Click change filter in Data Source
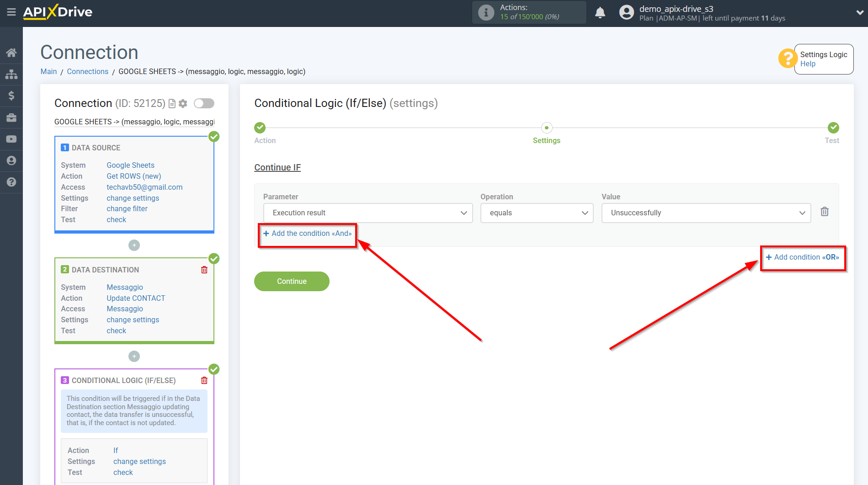Viewport: 868px width, 485px height. [127, 208]
